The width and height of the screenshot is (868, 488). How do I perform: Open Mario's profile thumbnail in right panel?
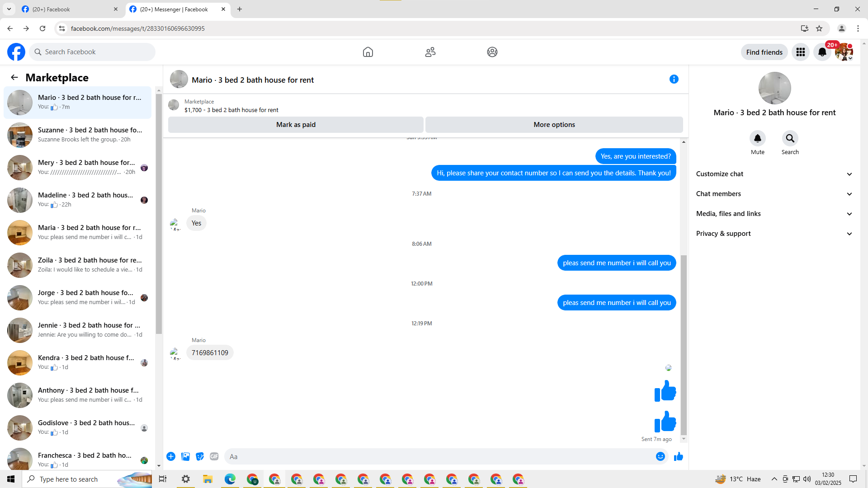click(x=774, y=88)
